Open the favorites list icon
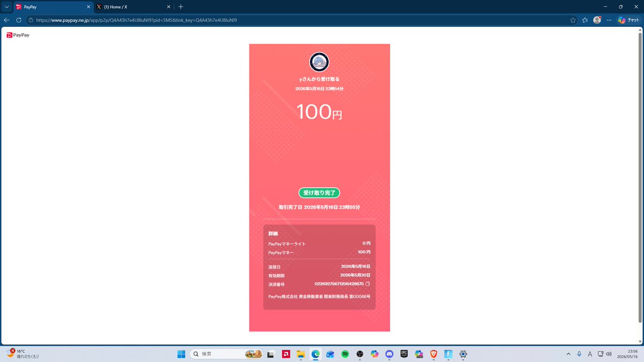This screenshot has width=644, height=362. coord(585,20)
